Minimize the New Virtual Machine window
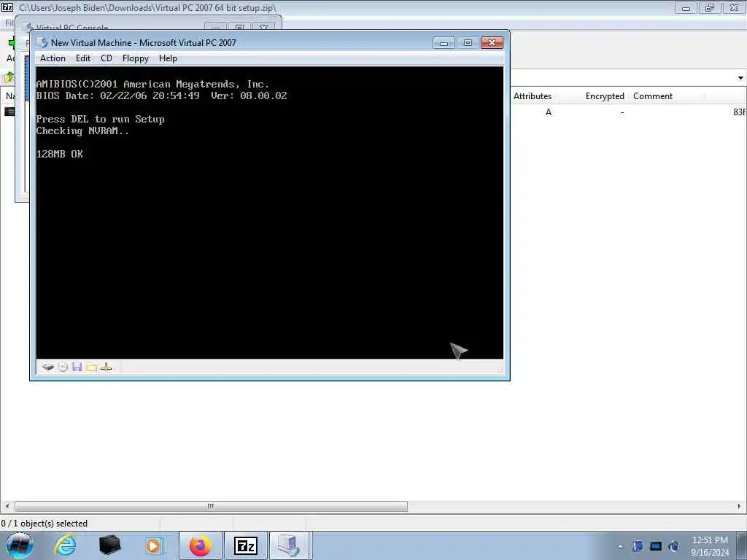 tap(444, 43)
